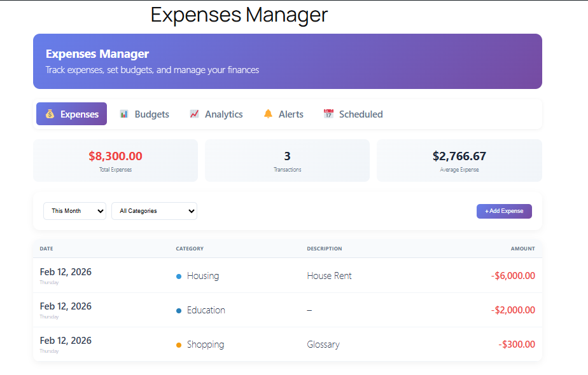Select the House Rent expense row

pos(329,276)
